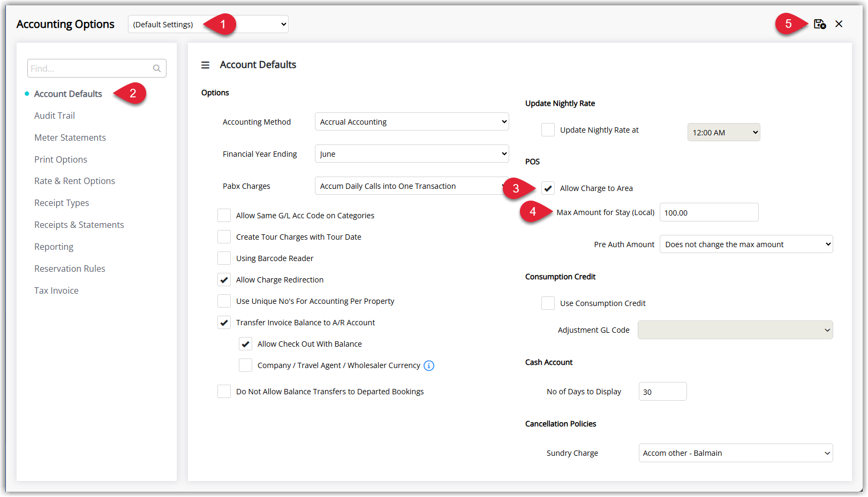Click the search magnifier icon in Find box

tap(157, 68)
